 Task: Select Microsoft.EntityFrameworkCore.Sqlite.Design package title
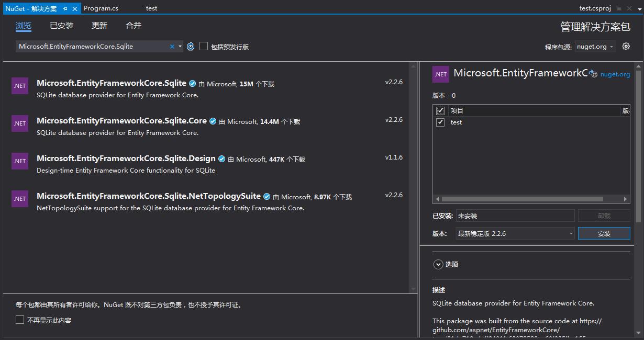[x=126, y=158]
